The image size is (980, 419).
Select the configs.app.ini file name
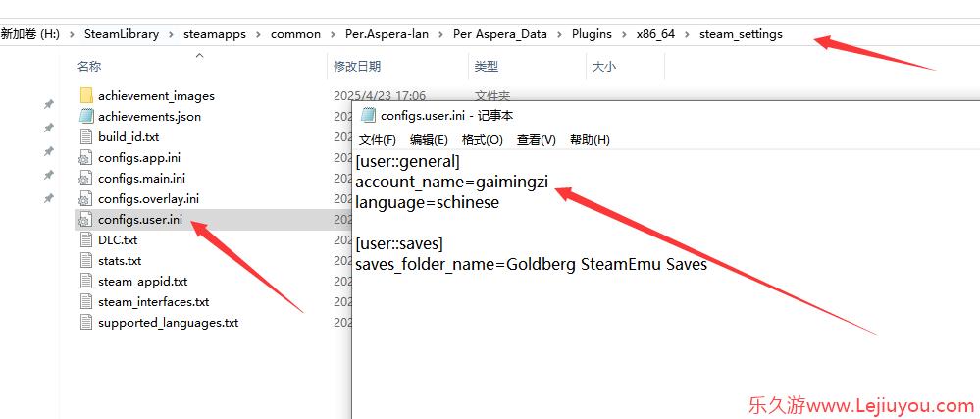click(139, 158)
